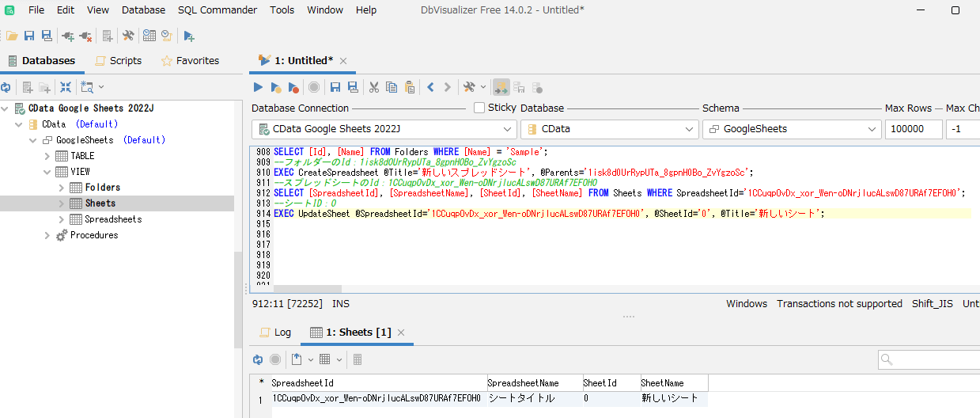Enable the Sticky checkbox
The width and height of the screenshot is (980, 418).
tap(479, 108)
